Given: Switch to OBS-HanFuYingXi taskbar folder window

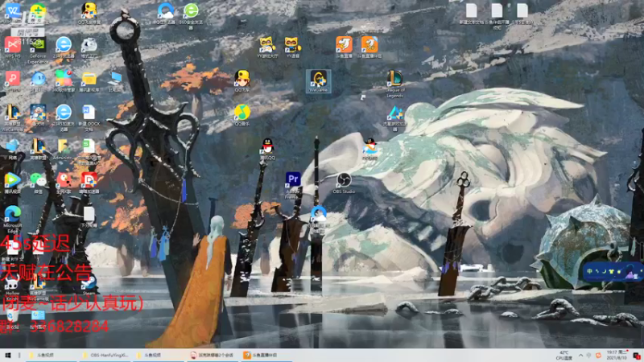Looking at the screenshot, I should point(105,355).
